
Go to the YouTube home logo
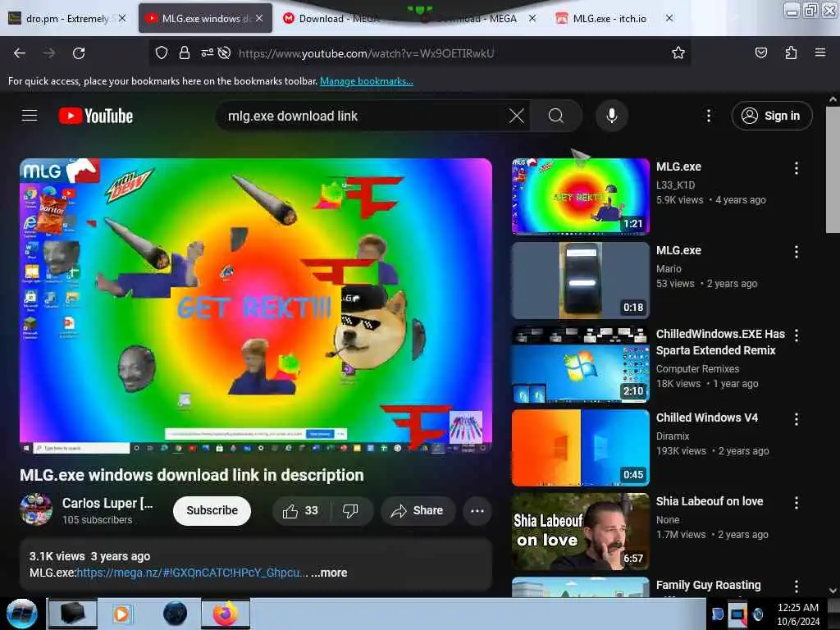[x=96, y=116]
